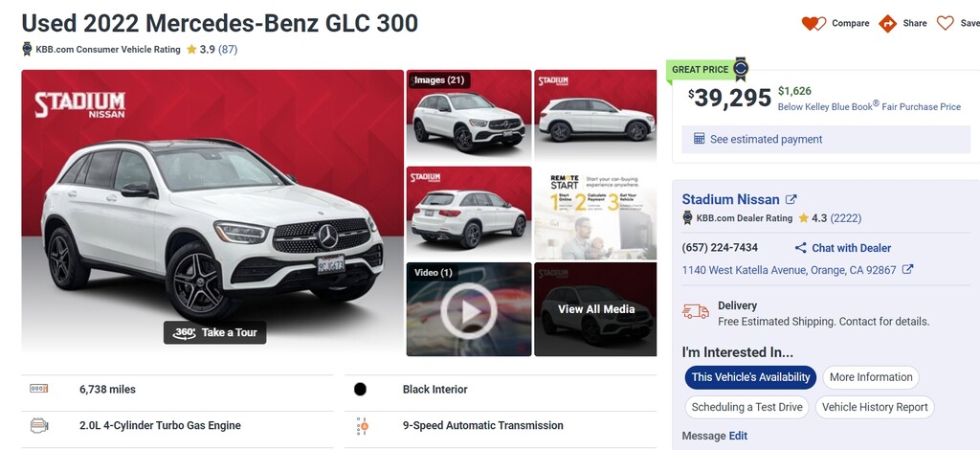Click See estimated payment link

click(x=767, y=140)
